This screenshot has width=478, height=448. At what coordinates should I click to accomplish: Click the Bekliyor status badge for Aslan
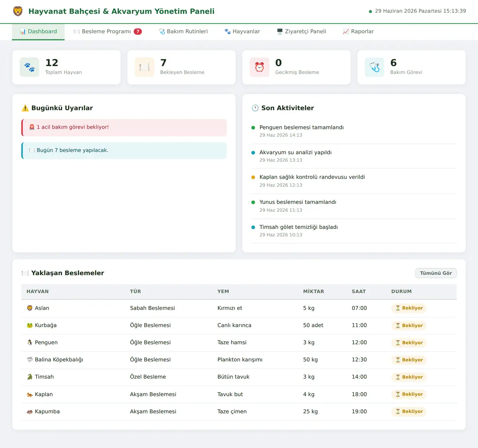[x=409, y=308]
